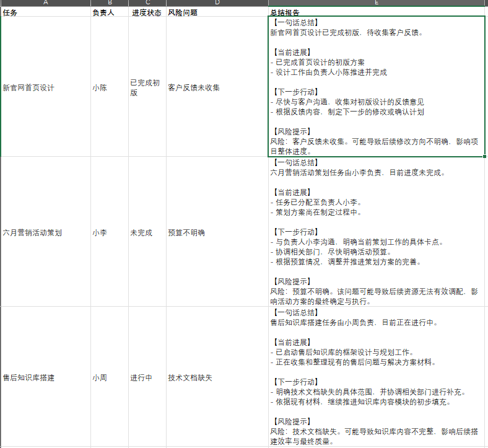The image size is (488, 448).
Task: Select column E header
Action: tap(377, 3)
